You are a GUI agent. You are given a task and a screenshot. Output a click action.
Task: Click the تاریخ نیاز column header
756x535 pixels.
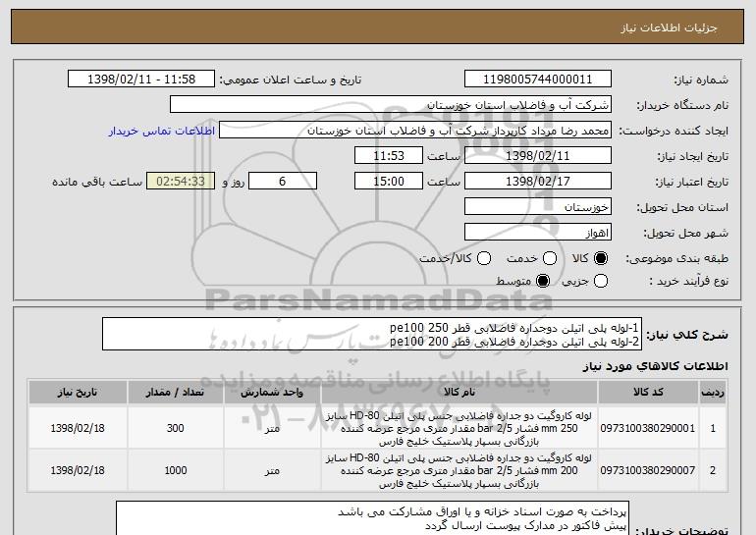78,393
